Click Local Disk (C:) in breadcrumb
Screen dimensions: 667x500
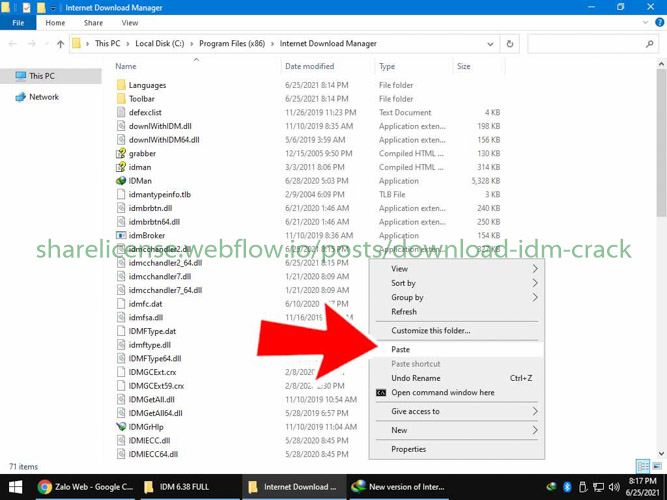(160, 43)
